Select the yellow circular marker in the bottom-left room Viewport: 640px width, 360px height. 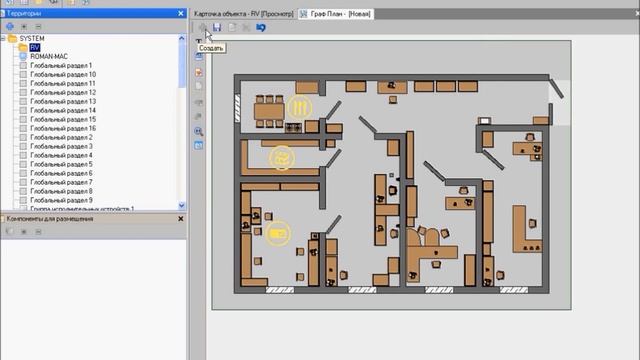278,233
